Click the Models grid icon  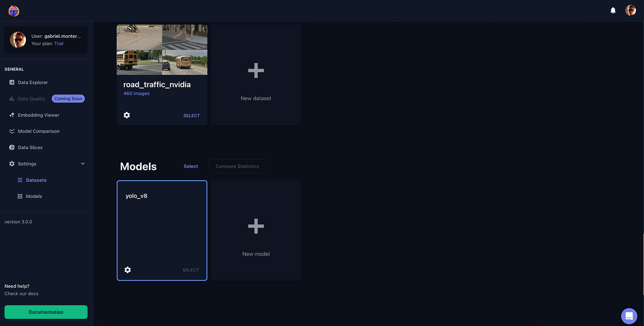pos(20,197)
